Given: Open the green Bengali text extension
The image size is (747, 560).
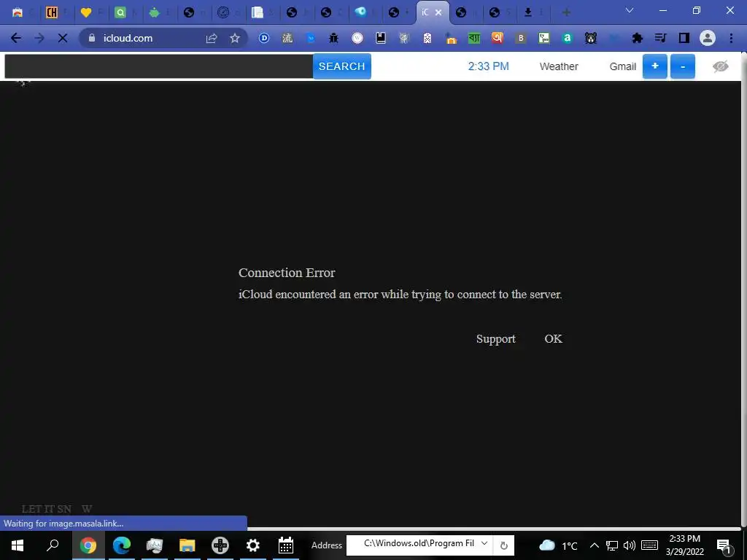Looking at the screenshot, I should [474, 38].
